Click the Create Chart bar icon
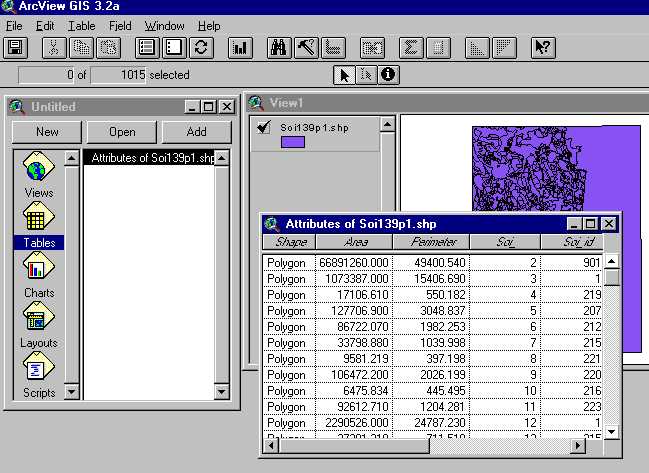Image resolution: width=649 pixels, height=473 pixels. [240, 48]
